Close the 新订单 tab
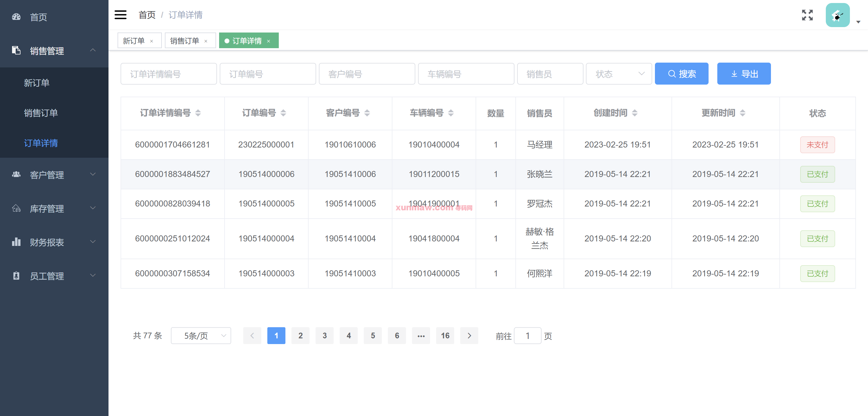Viewport: 868px width, 416px height. (x=152, y=41)
